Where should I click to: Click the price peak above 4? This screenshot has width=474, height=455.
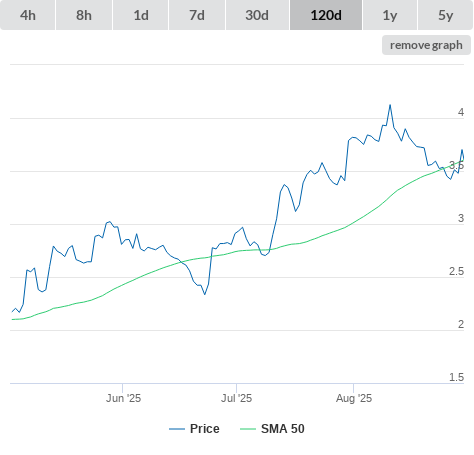point(390,105)
